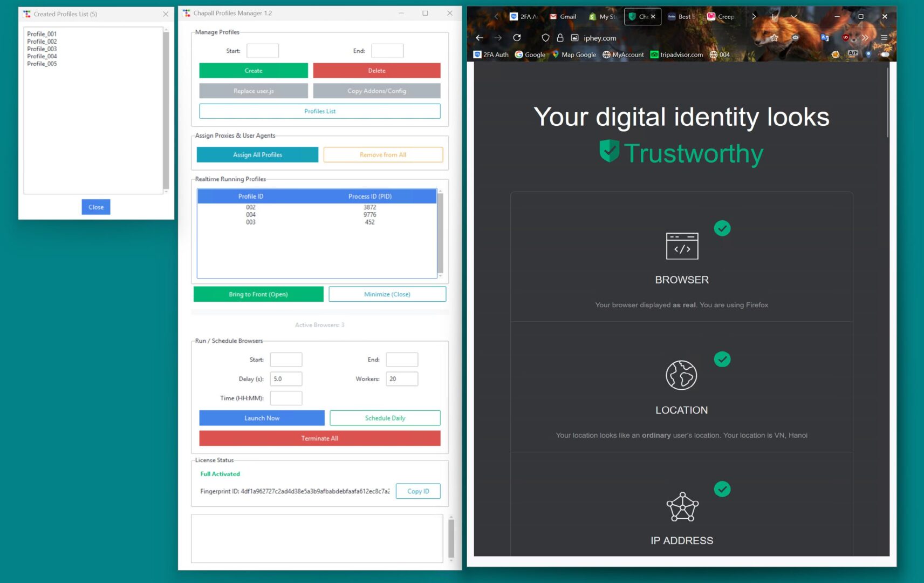Viewport: 924px width, 583px height.
Task: Open Firefox hamburger application menu
Action: (884, 38)
